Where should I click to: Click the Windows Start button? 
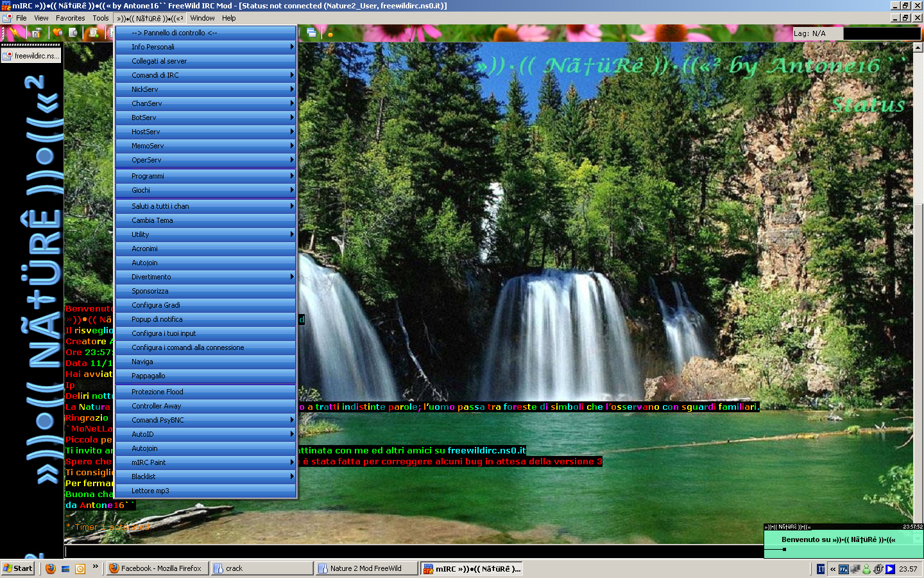tap(18, 568)
